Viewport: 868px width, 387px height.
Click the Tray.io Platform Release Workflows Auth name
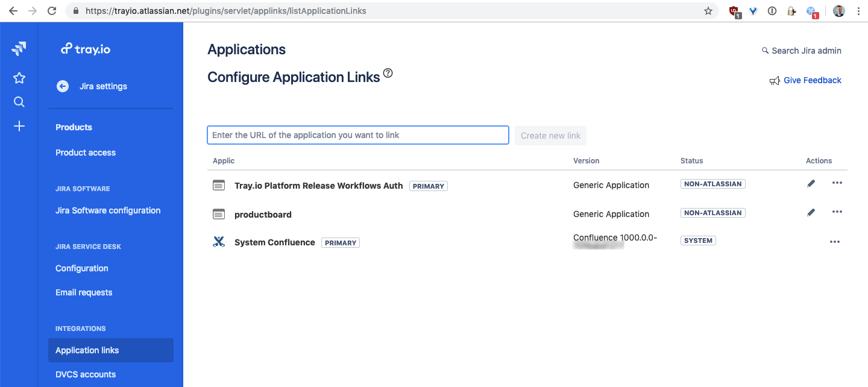click(318, 186)
